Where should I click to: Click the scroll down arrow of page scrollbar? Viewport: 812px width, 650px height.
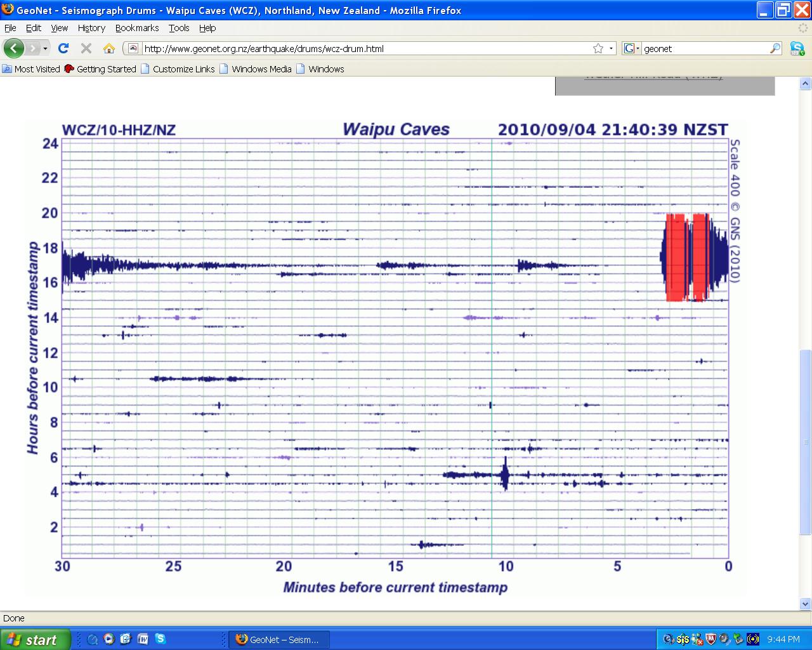pos(806,604)
